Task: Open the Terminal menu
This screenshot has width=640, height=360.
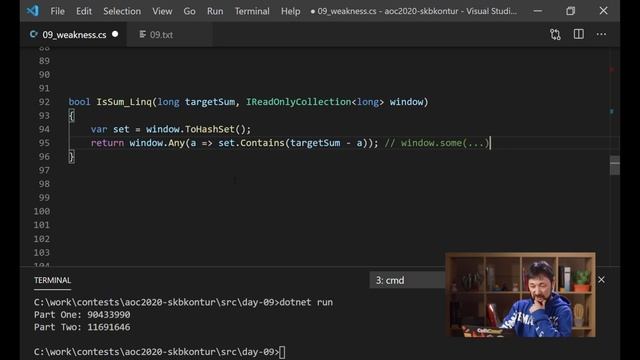Action: point(252,11)
